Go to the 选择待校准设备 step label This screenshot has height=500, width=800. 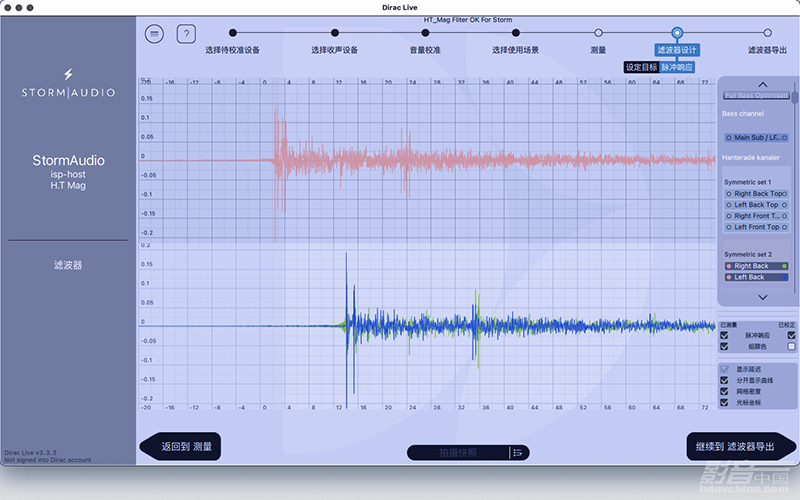[x=233, y=50]
